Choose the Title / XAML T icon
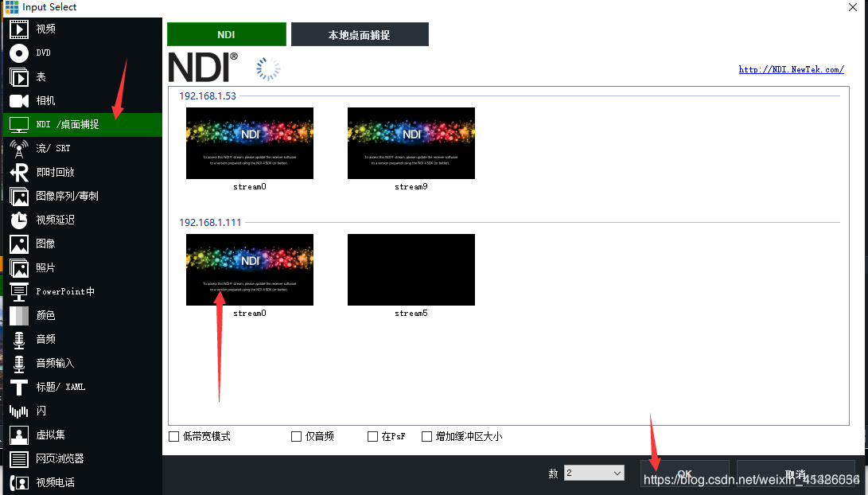The image size is (868, 495). tap(19, 387)
